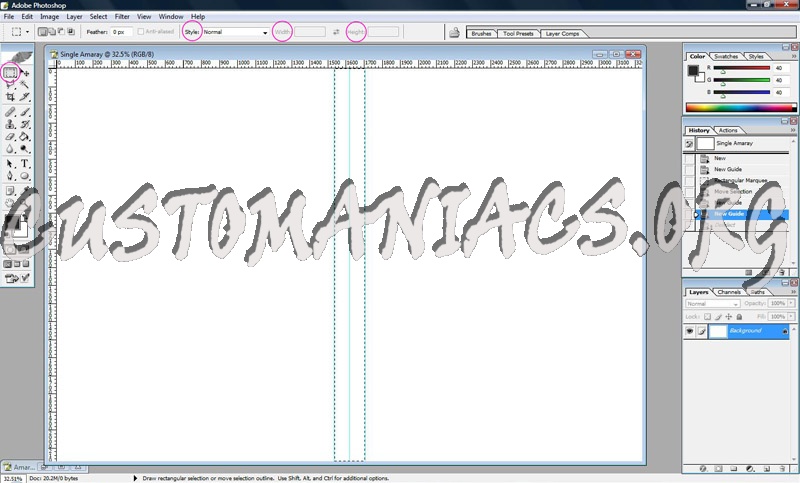Select the Healing Brush tool
This screenshot has height=483, width=800.
(x=10, y=112)
